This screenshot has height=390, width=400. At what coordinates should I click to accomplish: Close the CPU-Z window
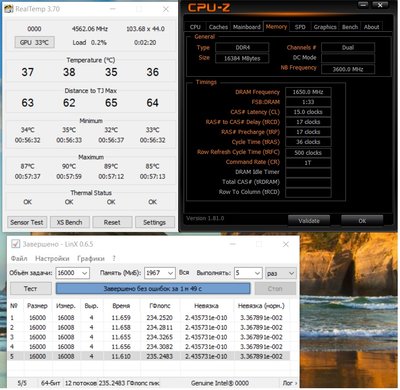(x=380, y=5)
